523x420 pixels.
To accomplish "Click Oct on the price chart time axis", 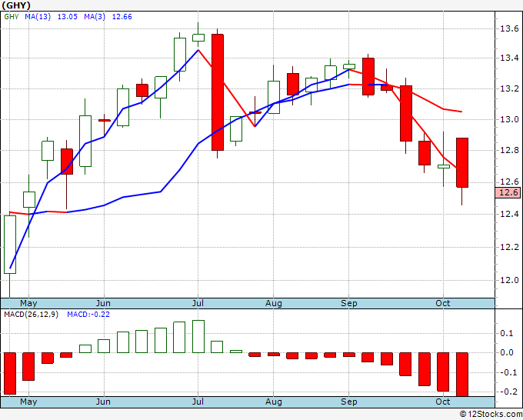I will pos(443,303).
